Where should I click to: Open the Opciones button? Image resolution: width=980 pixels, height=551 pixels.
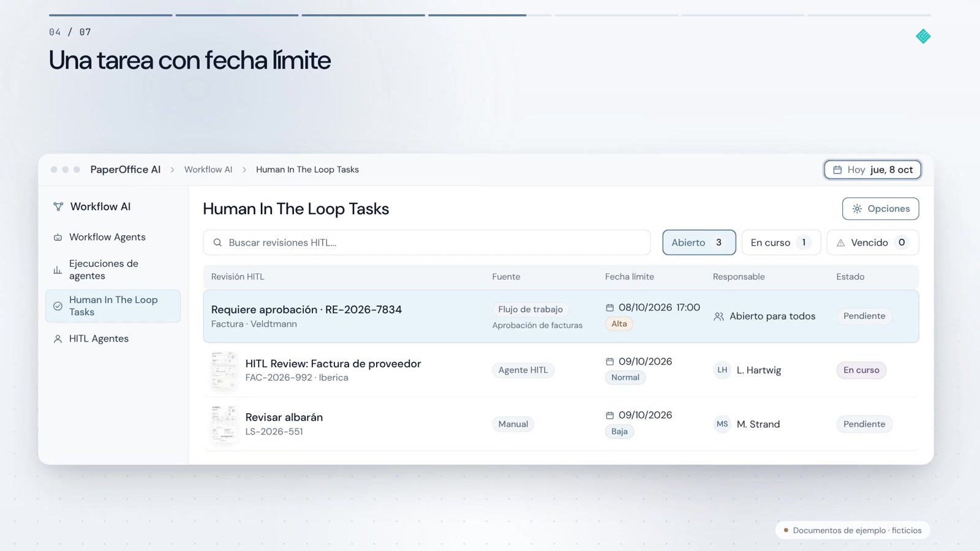[x=880, y=209]
